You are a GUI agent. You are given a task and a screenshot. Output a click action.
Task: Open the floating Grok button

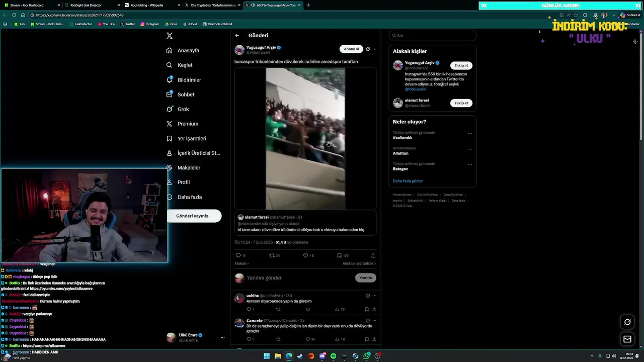pyautogui.click(x=627, y=322)
